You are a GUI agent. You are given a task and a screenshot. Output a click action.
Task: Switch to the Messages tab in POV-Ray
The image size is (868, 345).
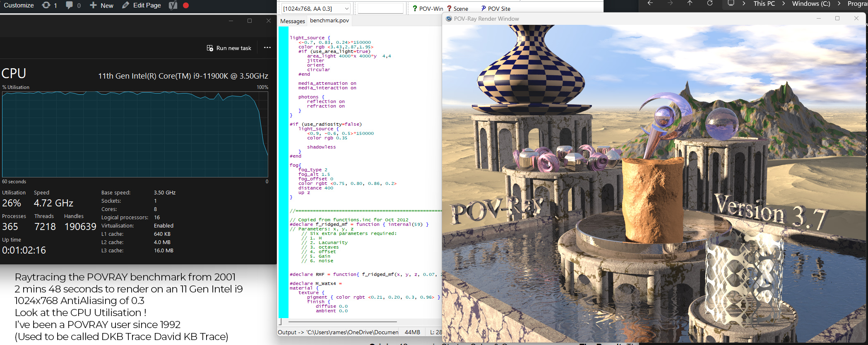(x=293, y=21)
